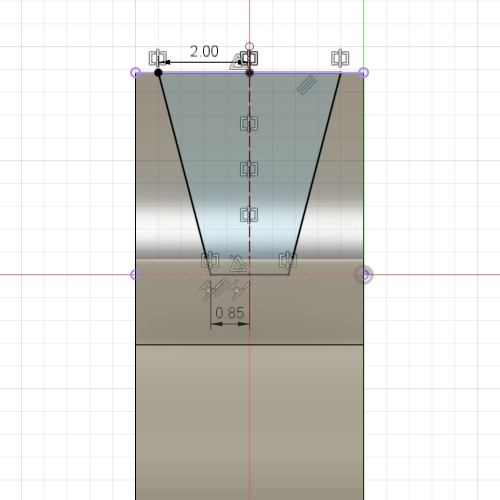The image size is (500, 500).
Task: Pick the midpoint triangle glyph above the bottom edge
Action: click(x=238, y=264)
